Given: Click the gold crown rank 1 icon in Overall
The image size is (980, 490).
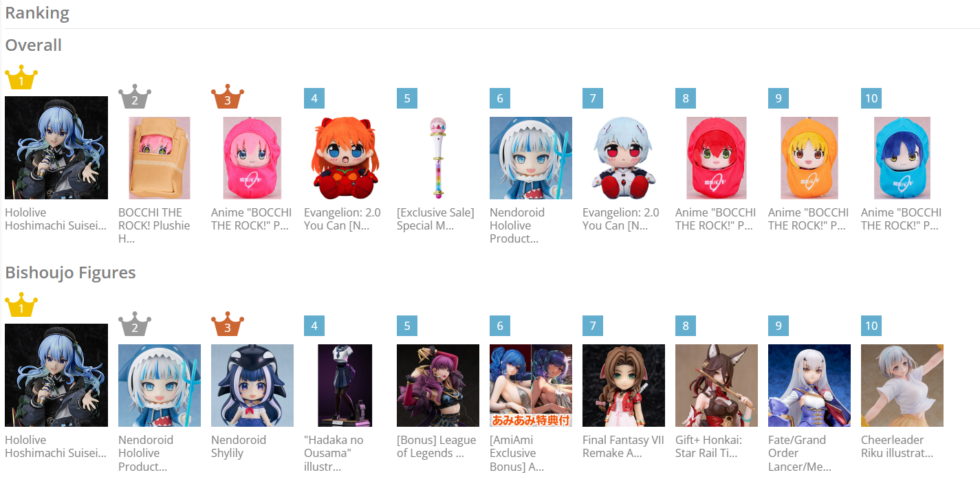Looking at the screenshot, I should [x=21, y=78].
